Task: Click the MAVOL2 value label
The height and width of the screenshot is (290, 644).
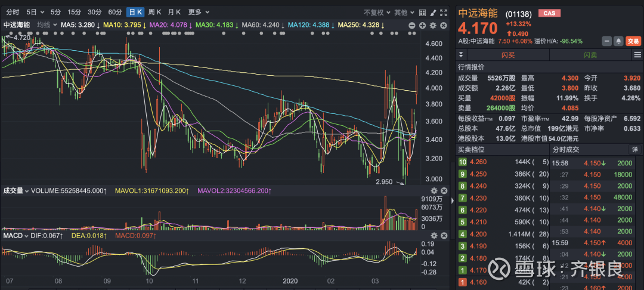Action: pyautogui.click(x=234, y=190)
